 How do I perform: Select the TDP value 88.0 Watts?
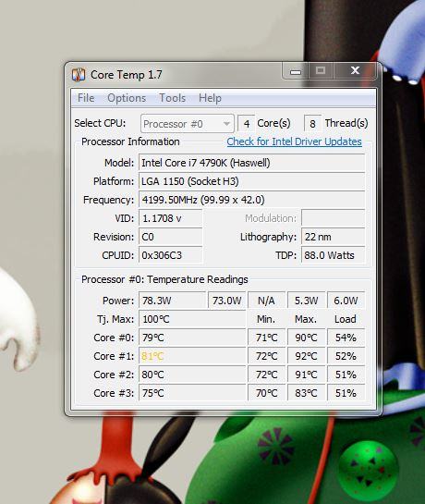point(334,255)
